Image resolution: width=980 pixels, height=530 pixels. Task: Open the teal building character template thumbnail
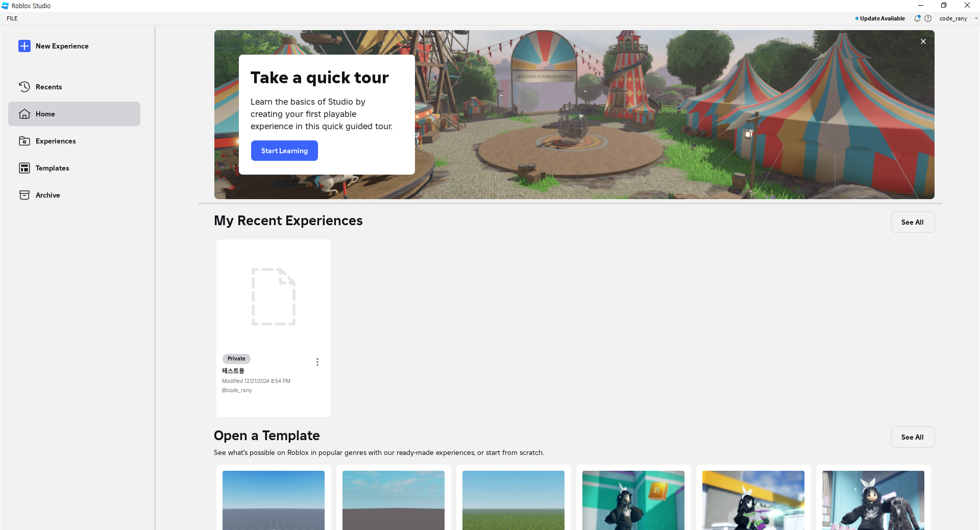coord(633,500)
